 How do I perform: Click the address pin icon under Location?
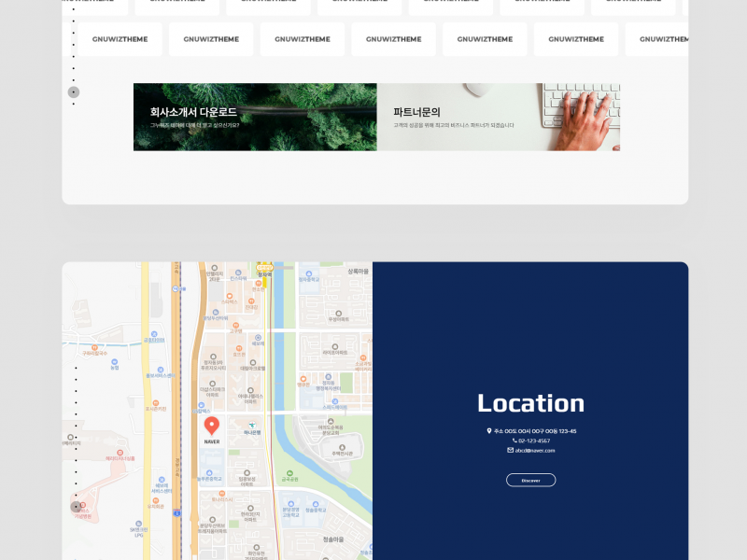tap(488, 431)
